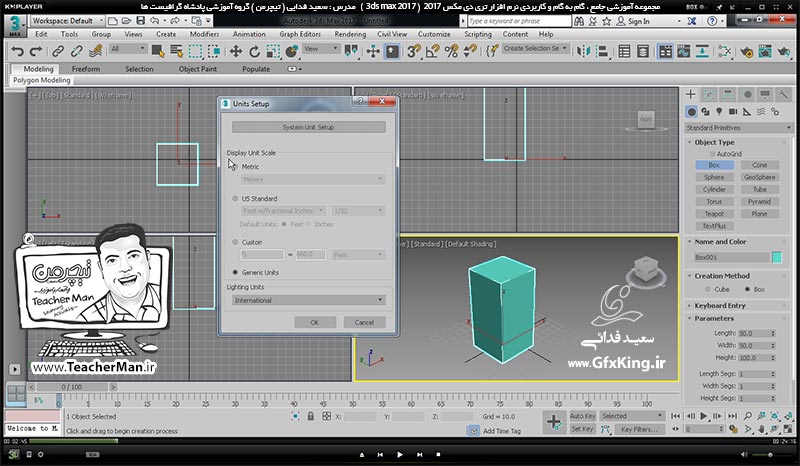Open the Select by Name list icon
Screen dimensions: 800x466
[x=177, y=51]
